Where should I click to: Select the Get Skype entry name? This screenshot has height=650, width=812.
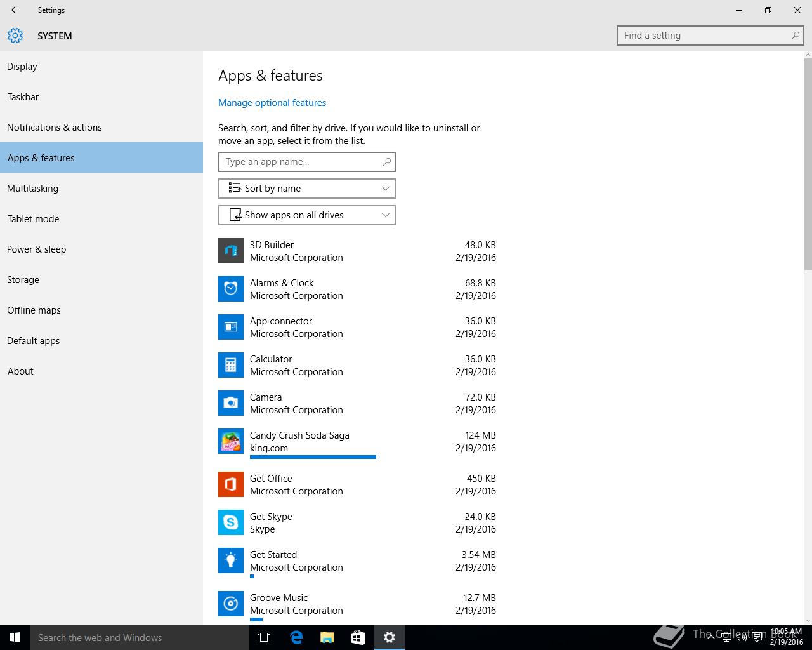pyautogui.click(x=271, y=517)
